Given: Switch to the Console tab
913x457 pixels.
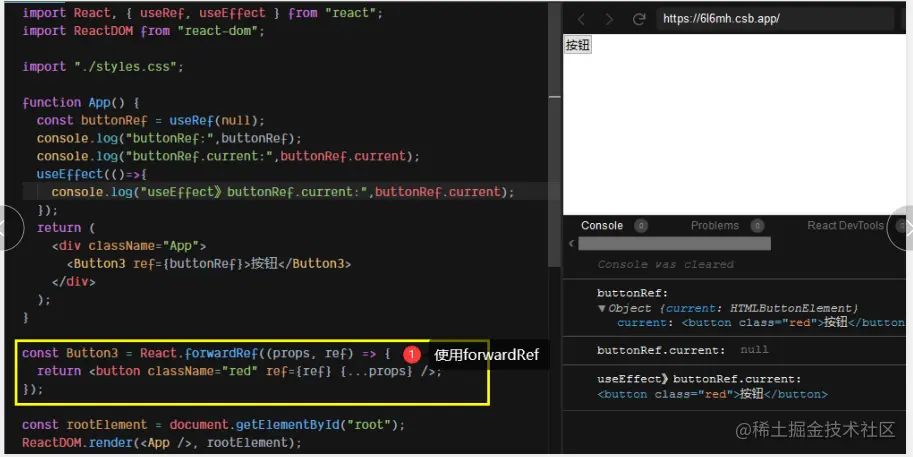Looking at the screenshot, I should pos(601,225).
